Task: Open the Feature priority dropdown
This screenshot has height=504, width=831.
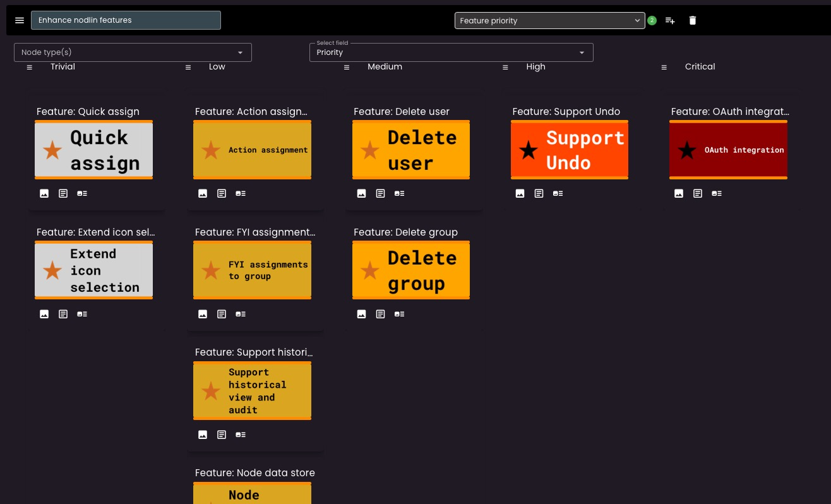Action: coord(549,21)
